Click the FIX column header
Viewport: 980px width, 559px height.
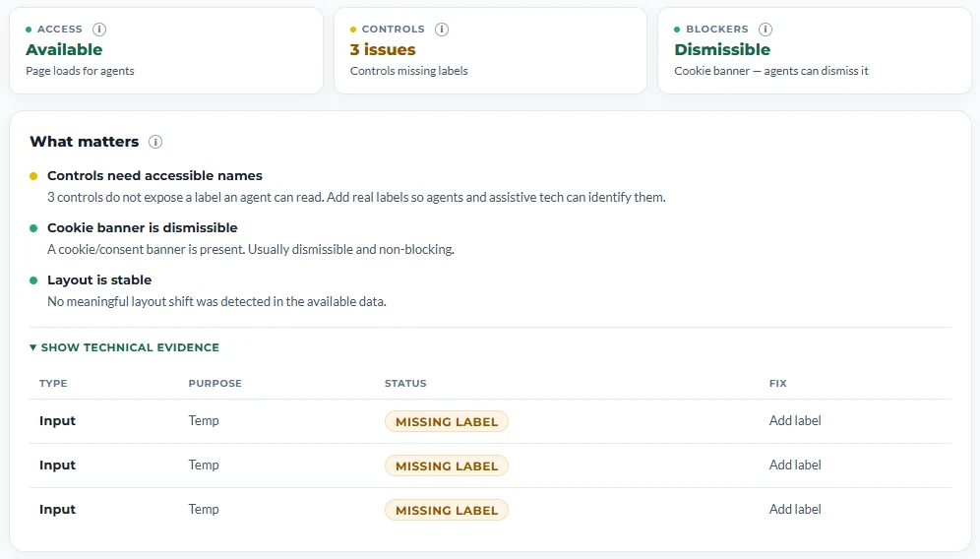[x=778, y=383]
